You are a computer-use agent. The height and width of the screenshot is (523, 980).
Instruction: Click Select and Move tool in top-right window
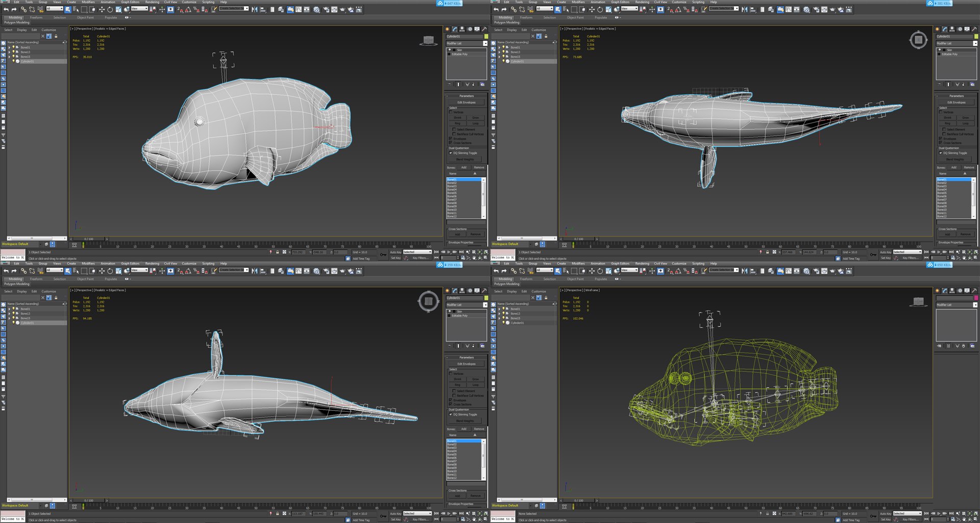(592, 9)
